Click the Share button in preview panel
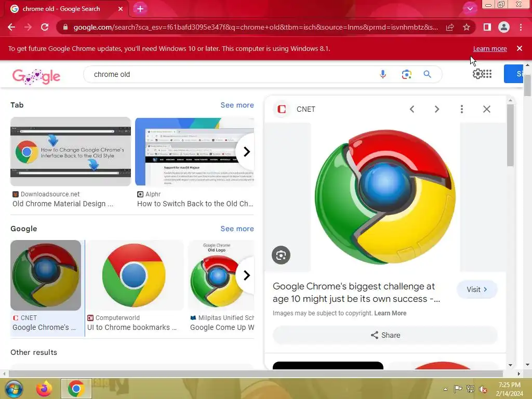Viewport: 532px width, 399px height. [385, 335]
